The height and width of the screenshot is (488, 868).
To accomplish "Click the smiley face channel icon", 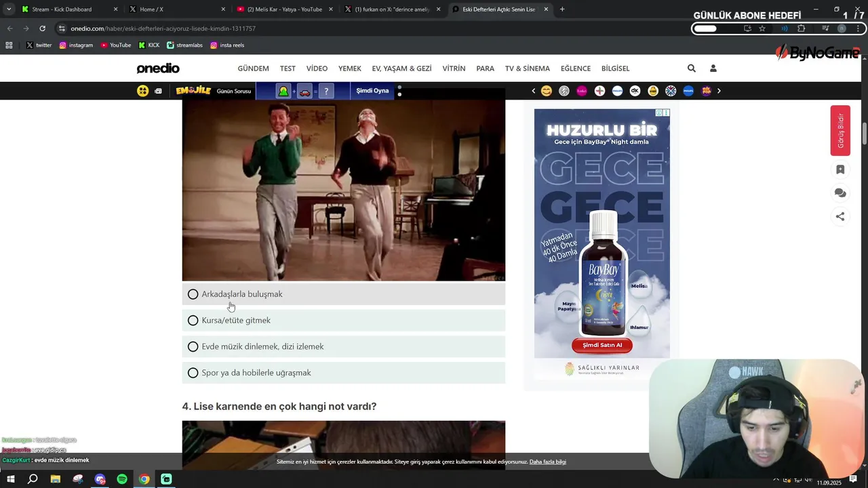I will point(546,91).
